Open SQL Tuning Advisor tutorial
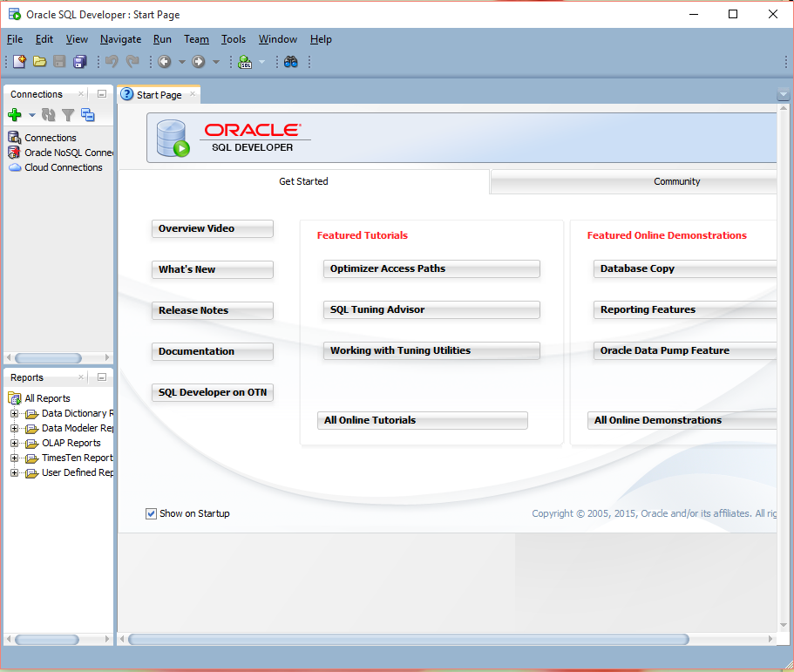Screen dimensions: 794x672 [431, 310]
